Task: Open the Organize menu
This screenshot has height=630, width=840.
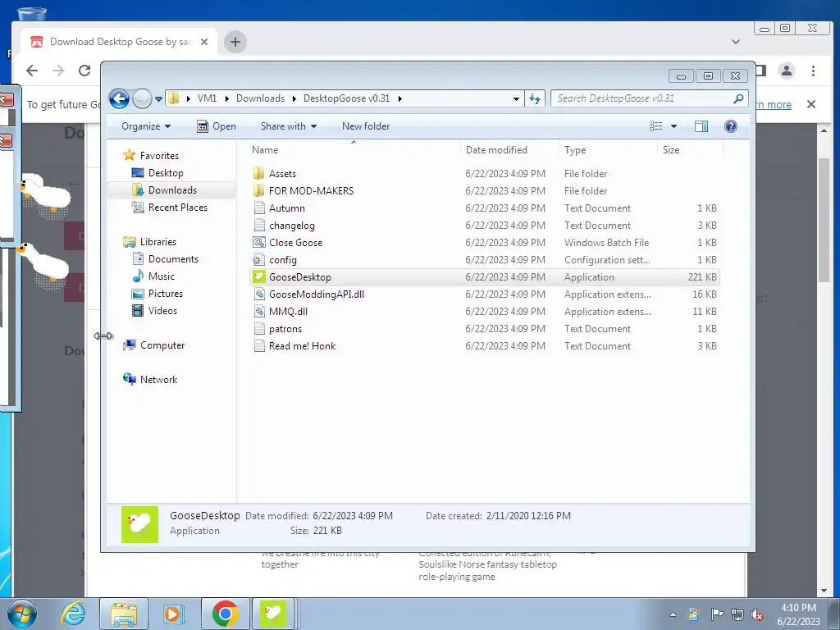Action: (146, 126)
